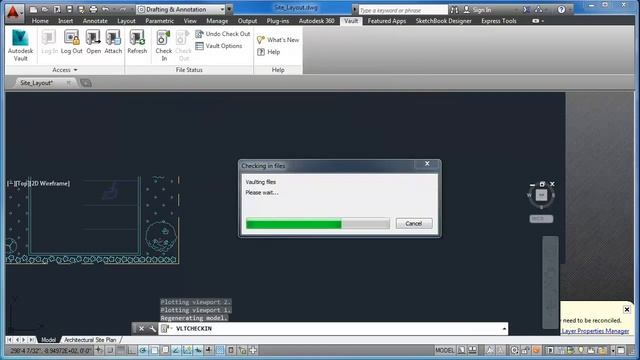Close the command line with its X
The height and width of the screenshot is (360, 640).
click(141, 329)
